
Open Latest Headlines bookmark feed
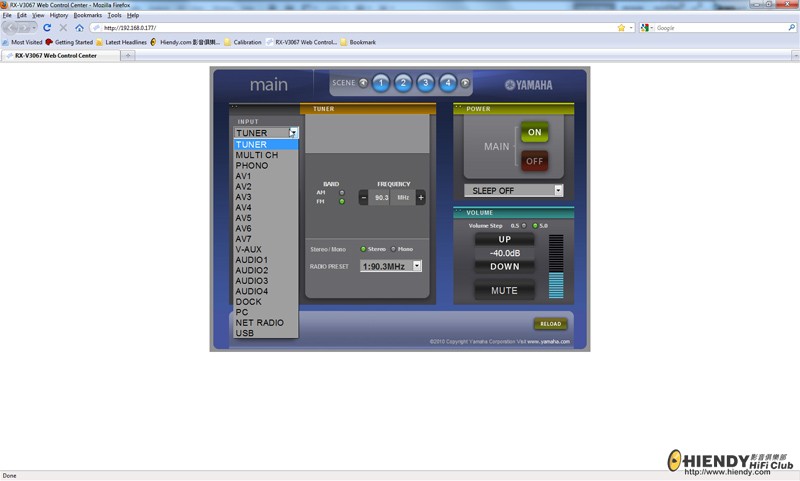click(121, 42)
